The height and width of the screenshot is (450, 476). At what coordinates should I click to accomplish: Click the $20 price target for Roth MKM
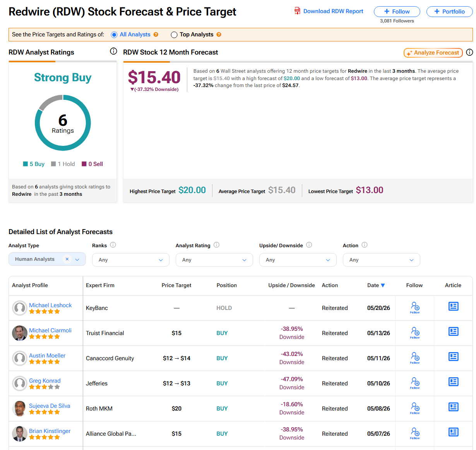tap(176, 409)
